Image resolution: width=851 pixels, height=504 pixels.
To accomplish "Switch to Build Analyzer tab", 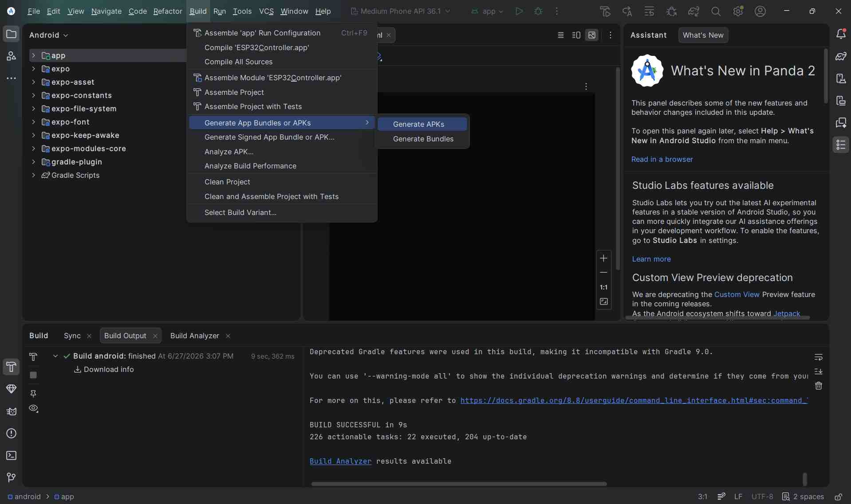I will pos(195,336).
